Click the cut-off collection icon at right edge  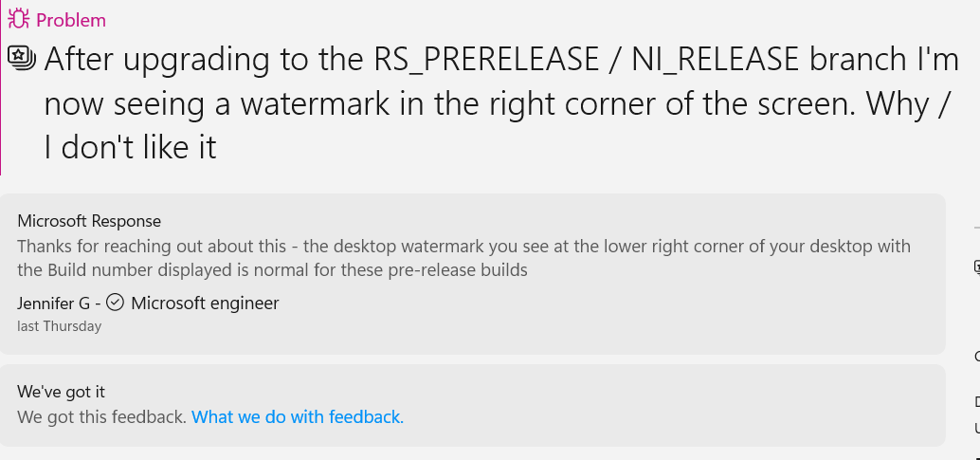tap(977, 267)
